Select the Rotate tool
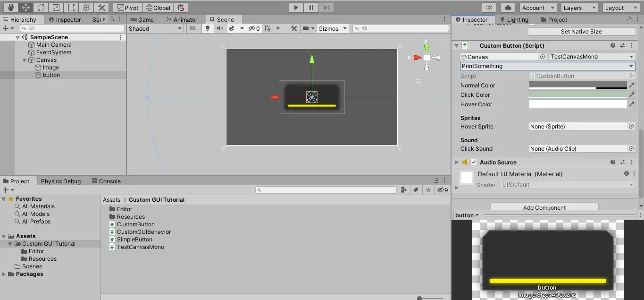Image resolution: width=644 pixels, height=300 pixels. click(x=41, y=8)
